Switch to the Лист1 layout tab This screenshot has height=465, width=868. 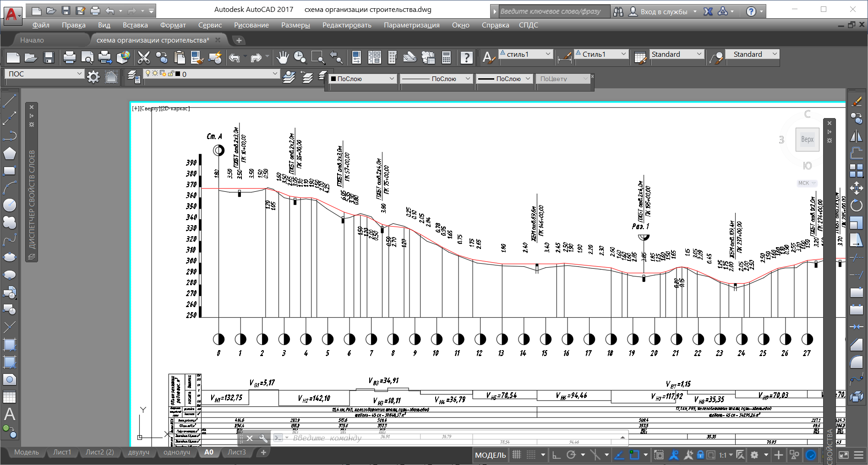62,452
